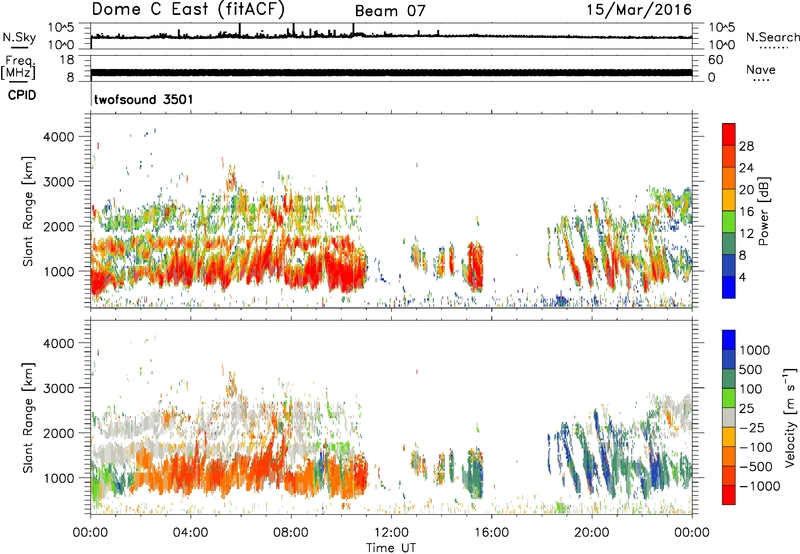Click the noise spike near 10:30 in the N.Sky panel
The height and width of the screenshot is (554, 800).
tap(354, 30)
